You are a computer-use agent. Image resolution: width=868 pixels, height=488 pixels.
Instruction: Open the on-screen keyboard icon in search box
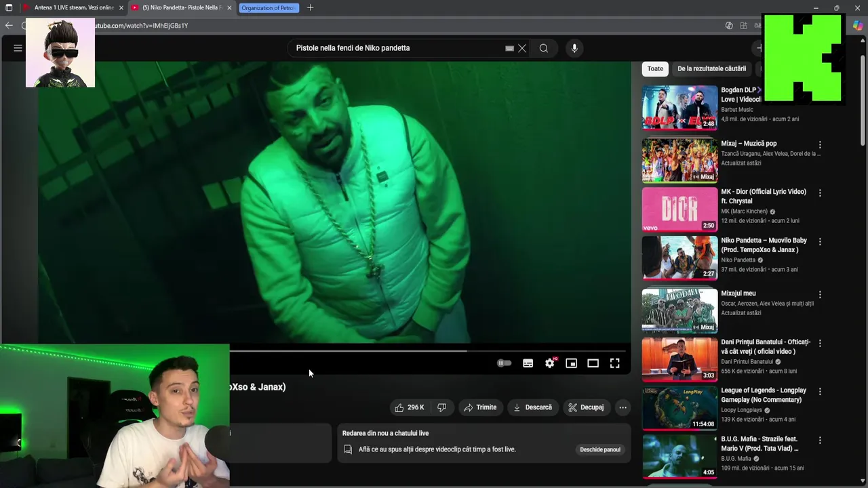(x=509, y=48)
